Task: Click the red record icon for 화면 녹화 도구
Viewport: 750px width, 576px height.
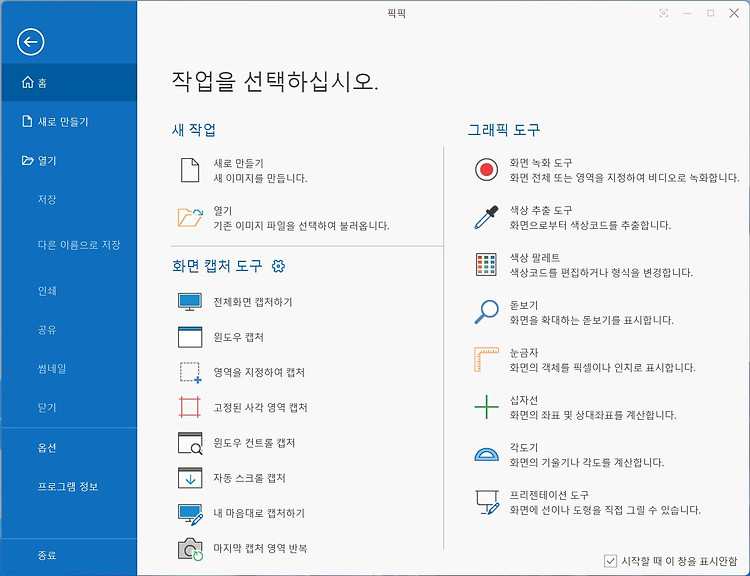Action: pos(486,170)
